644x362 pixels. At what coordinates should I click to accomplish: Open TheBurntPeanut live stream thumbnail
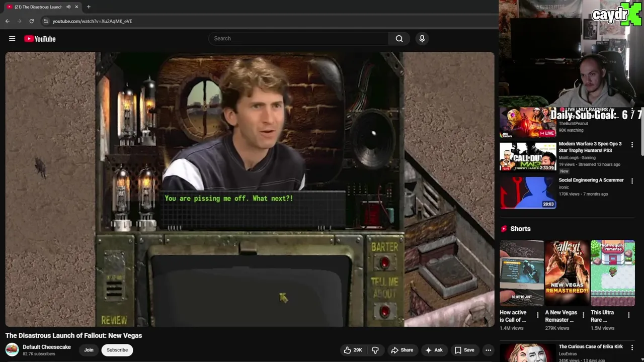click(x=528, y=122)
